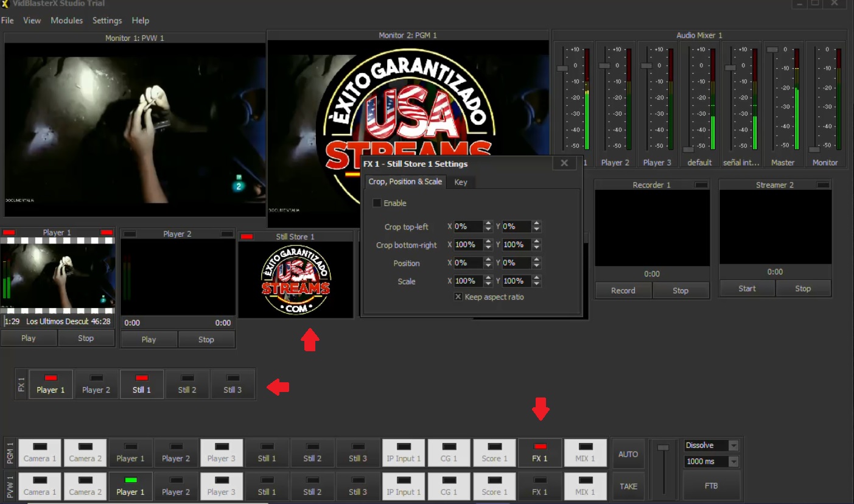The height and width of the screenshot is (504, 854).
Task: Toggle Keep aspect ratio checkbox
Action: (x=458, y=297)
